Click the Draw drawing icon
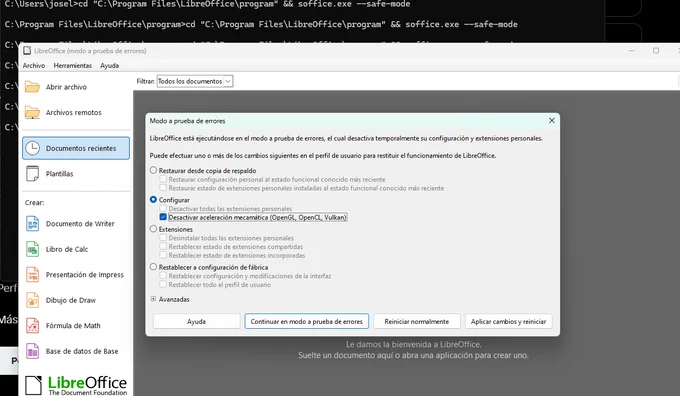Image resolution: width=680 pixels, height=396 pixels. [x=32, y=300]
